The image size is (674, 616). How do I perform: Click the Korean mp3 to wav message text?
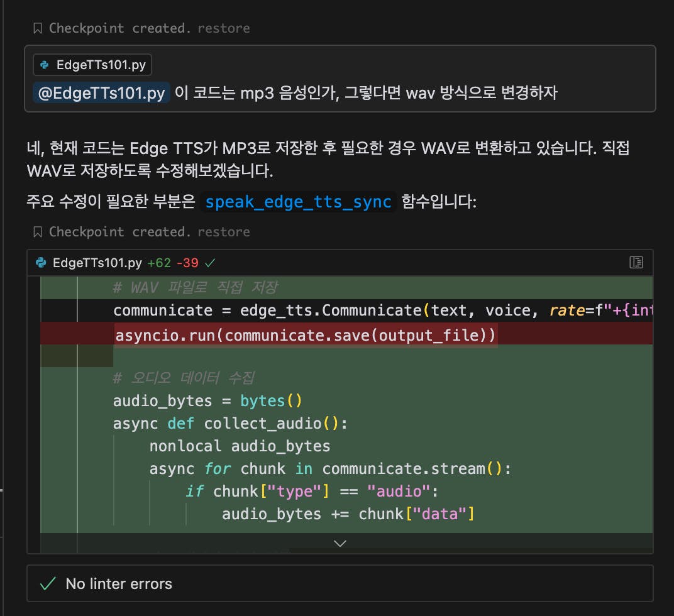point(366,94)
